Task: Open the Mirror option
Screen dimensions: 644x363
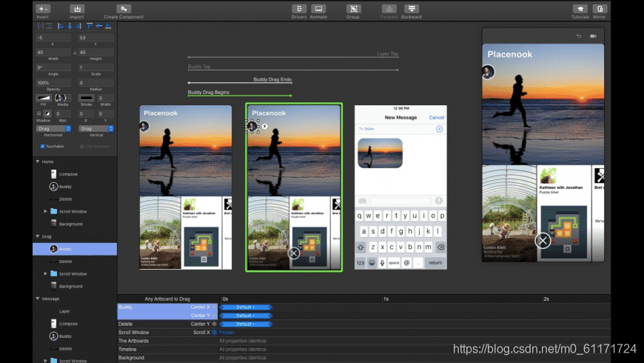Action: (x=600, y=9)
